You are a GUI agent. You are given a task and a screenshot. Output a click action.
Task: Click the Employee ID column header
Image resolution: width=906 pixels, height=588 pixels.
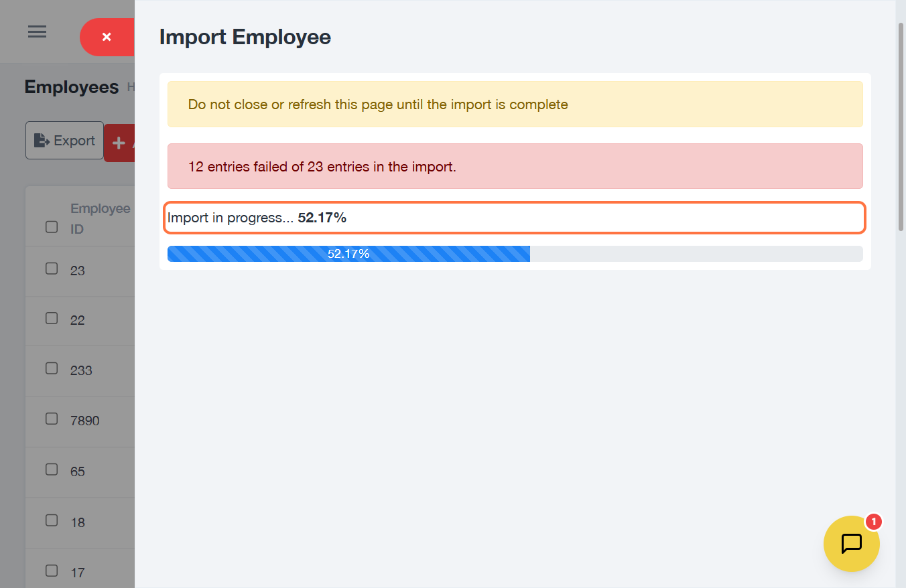(100, 218)
